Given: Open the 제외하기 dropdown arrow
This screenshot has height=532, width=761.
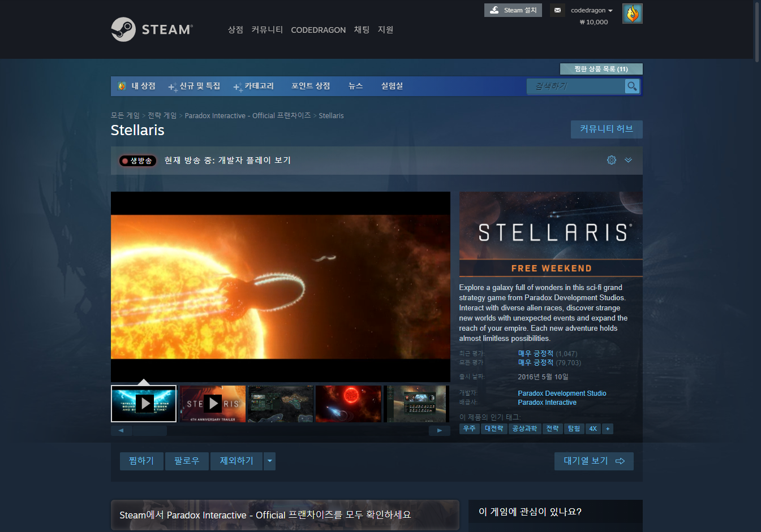Looking at the screenshot, I should pos(270,461).
